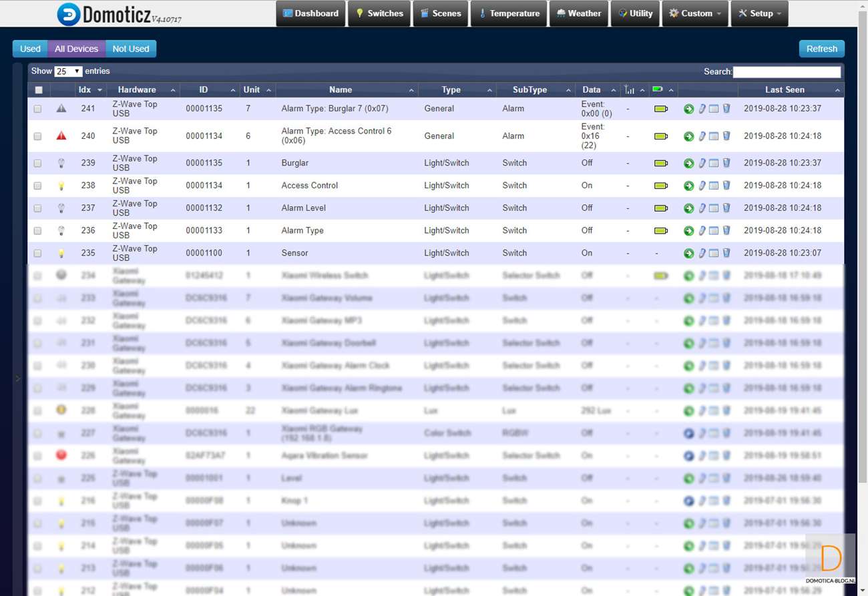Click the rename pencil icon for Sensor row

[702, 254]
